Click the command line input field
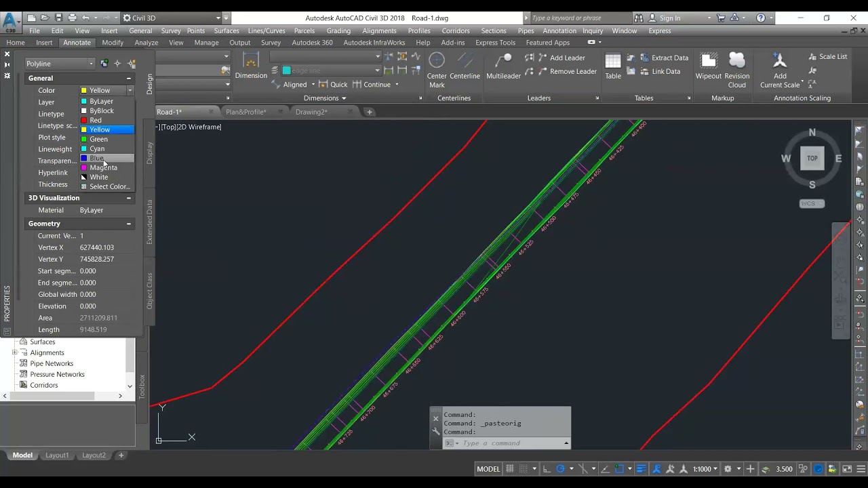868x488 pixels. coord(511,443)
